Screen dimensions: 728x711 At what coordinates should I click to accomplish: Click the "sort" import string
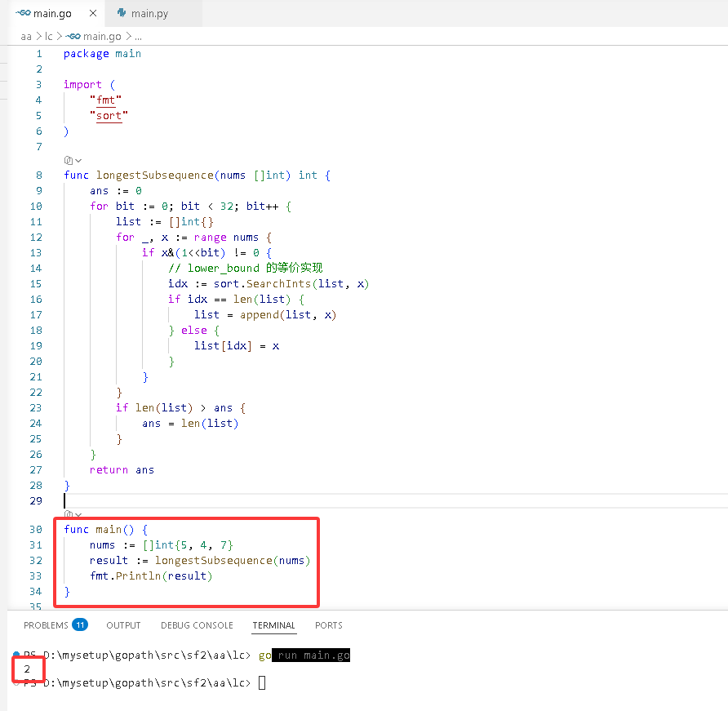pos(109,116)
